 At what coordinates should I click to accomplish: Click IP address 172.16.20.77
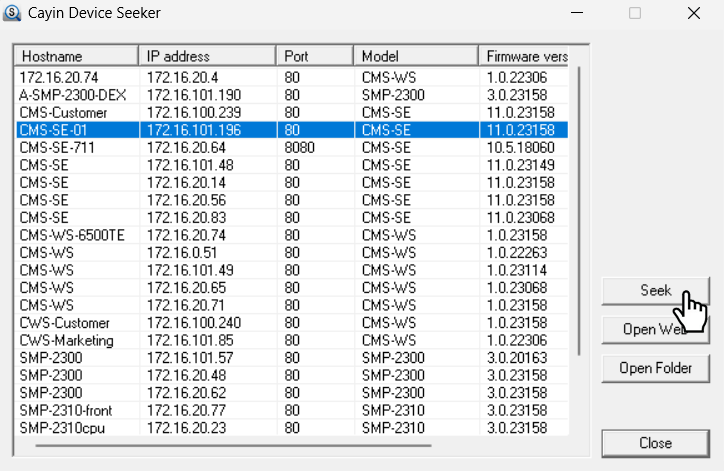[186, 411]
